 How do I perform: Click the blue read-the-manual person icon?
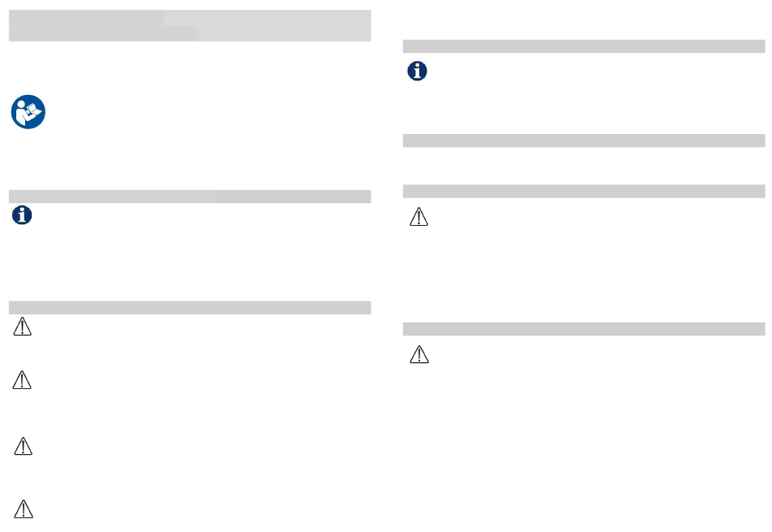(x=28, y=112)
